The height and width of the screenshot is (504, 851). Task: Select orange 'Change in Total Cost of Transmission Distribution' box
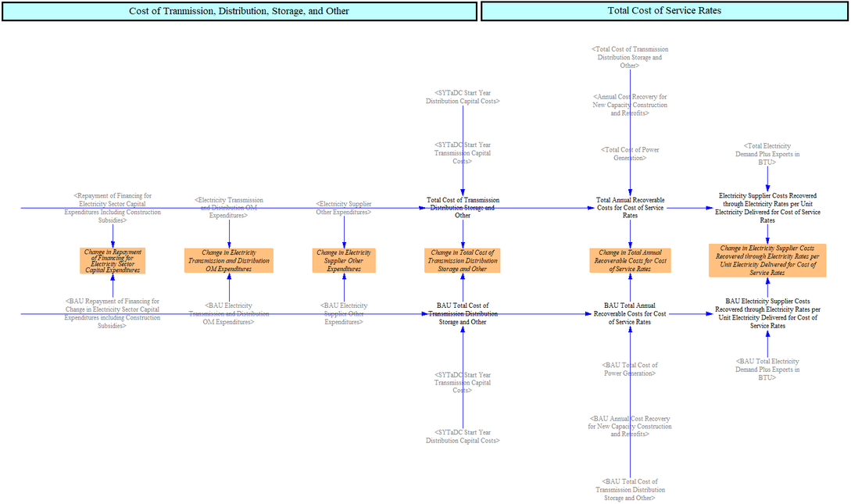tap(463, 260)
